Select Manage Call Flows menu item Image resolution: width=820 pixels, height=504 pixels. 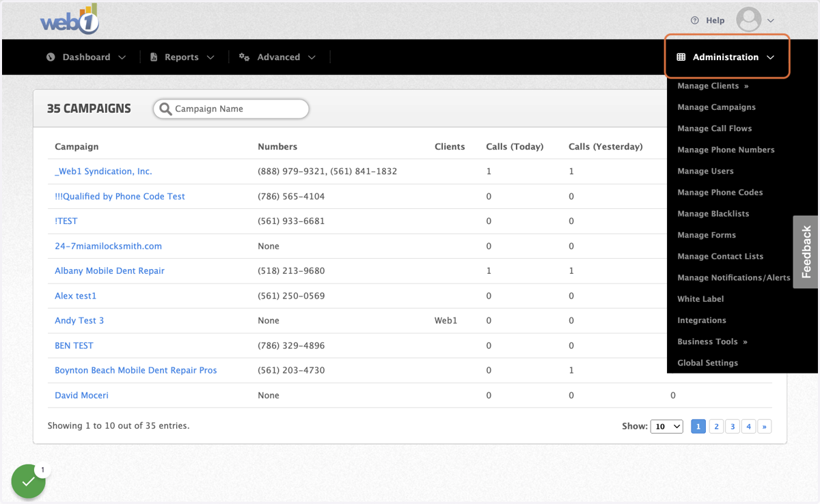pyautogui.click(x=714, y=128)
